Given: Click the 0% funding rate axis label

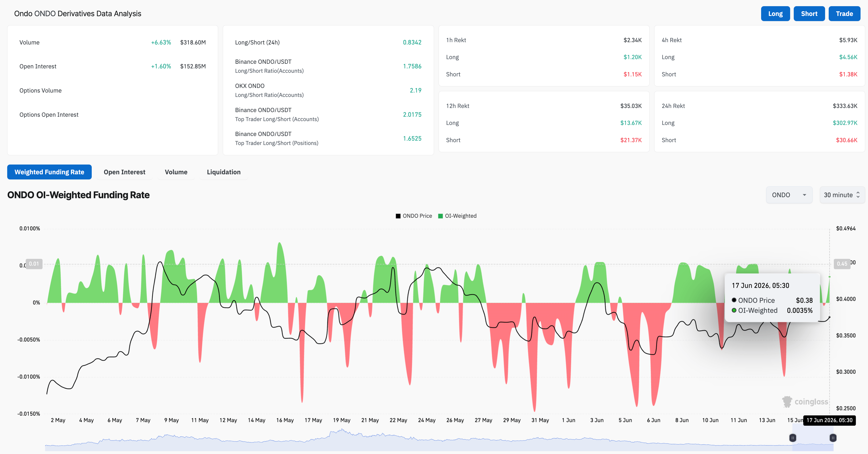Looking at the screenshot, I should click(x=36, y=303).
